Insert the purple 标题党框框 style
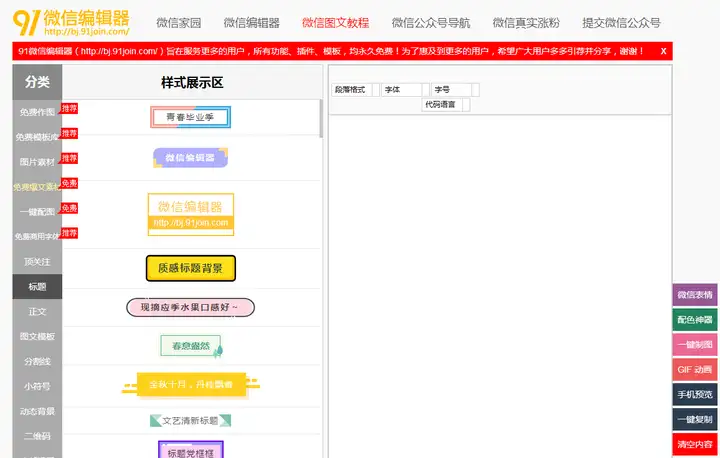Screen dimensions: 720x458 (191, 450)
